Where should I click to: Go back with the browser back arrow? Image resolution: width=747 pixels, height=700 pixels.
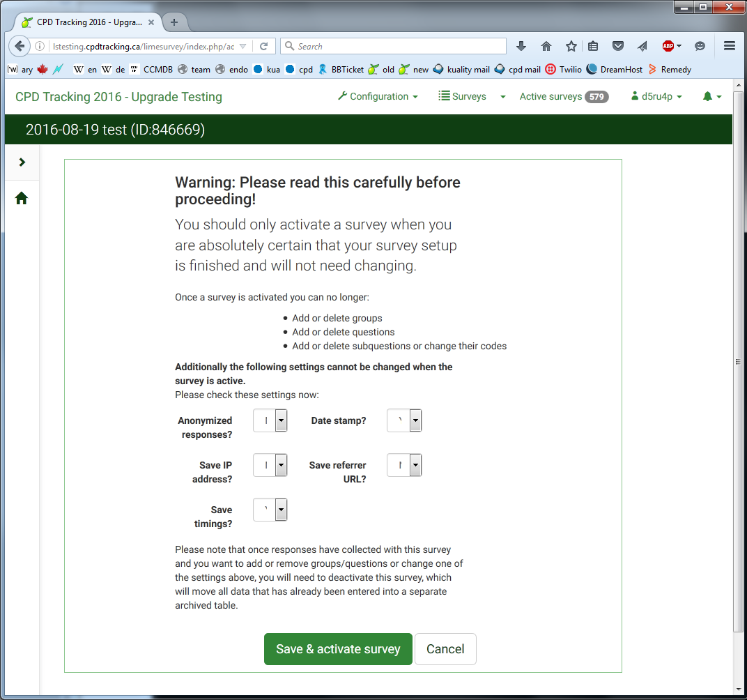pyautogui.click(x=20, y=46)
